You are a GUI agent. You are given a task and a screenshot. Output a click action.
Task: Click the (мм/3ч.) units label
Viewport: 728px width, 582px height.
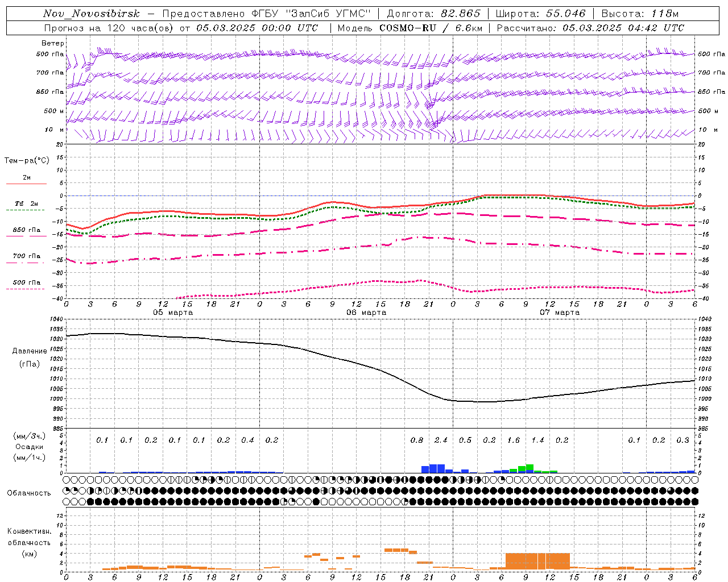[x=28, y=436]
